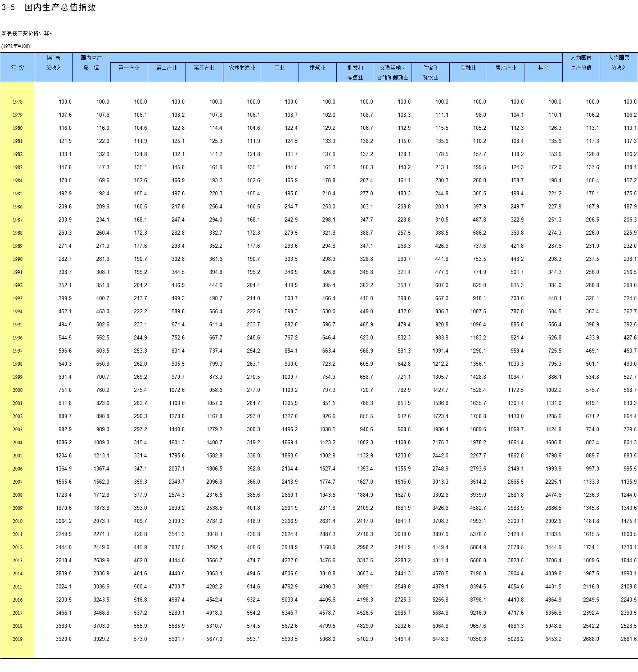The image size is (638, 672).
Task: Click the 2019 人均国内生产总值 value 2688.0
Action: click(591, 639)
